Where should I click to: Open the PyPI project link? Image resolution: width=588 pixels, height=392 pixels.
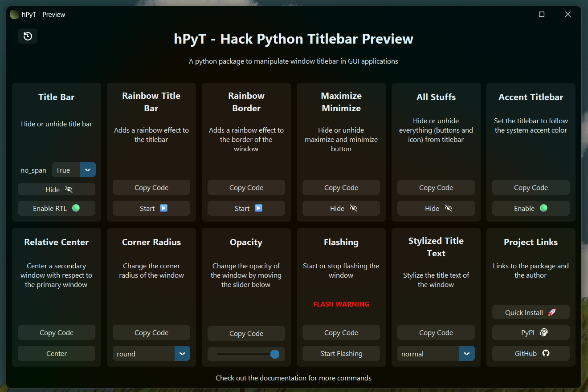531,332
